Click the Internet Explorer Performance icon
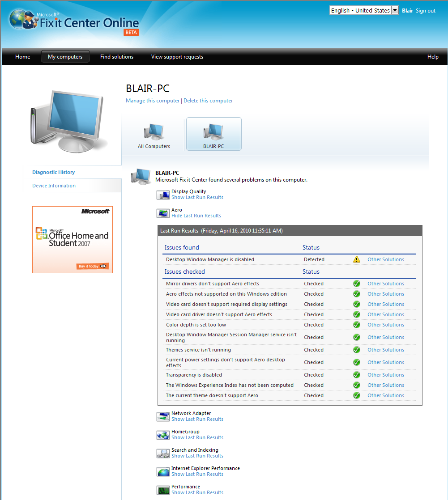Screen dimensions: 448x500 click(163, 472)
